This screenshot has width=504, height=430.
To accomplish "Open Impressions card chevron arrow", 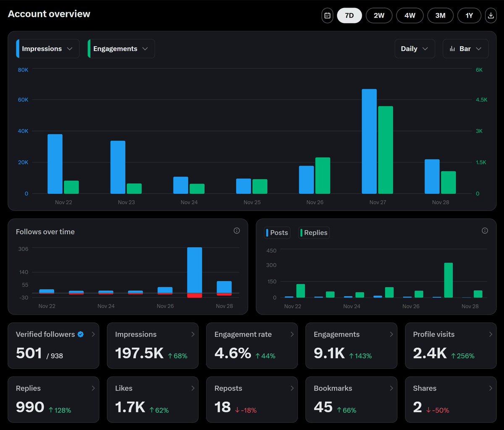I will click(x=193, y=334).
